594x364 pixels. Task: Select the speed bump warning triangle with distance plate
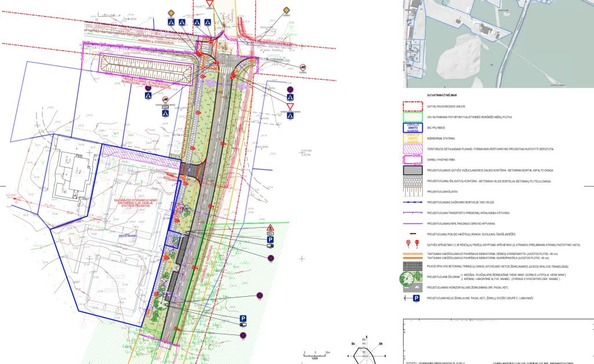point(270,227)
